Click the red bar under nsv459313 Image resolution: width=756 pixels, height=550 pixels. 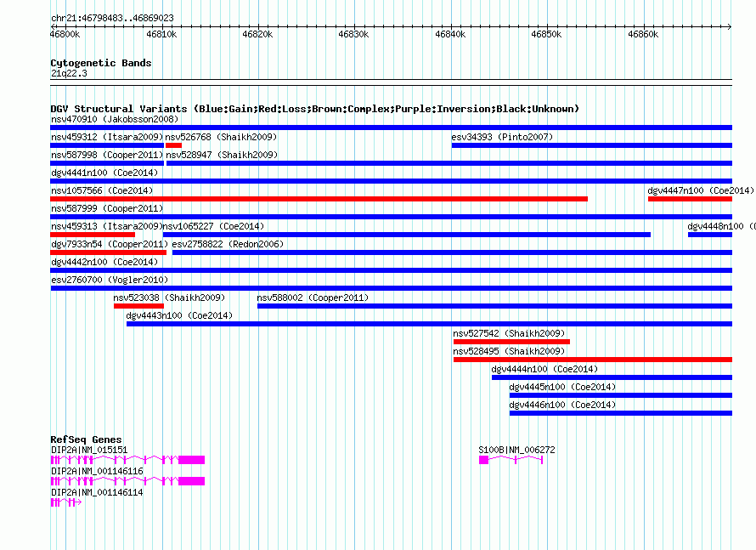tap(93, 235)
